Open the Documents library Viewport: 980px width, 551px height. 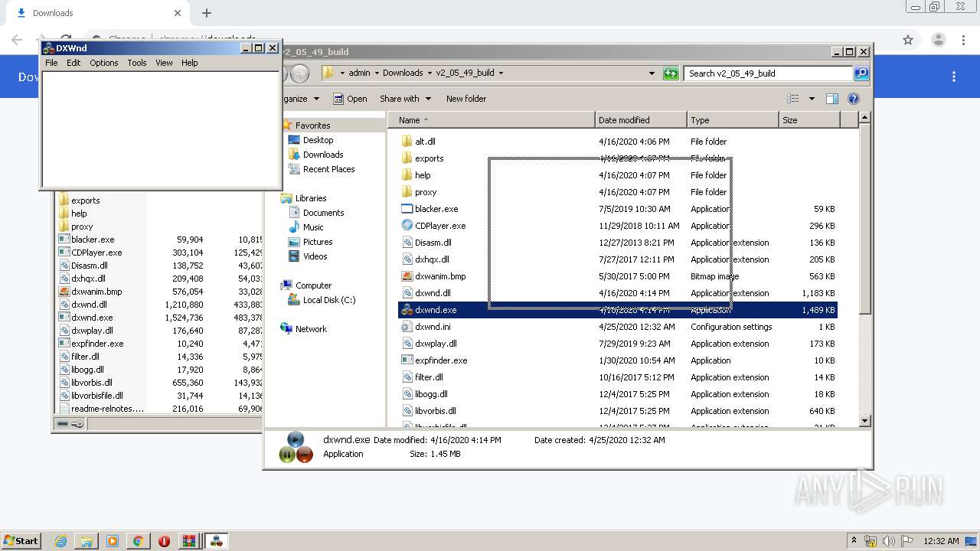323,213
